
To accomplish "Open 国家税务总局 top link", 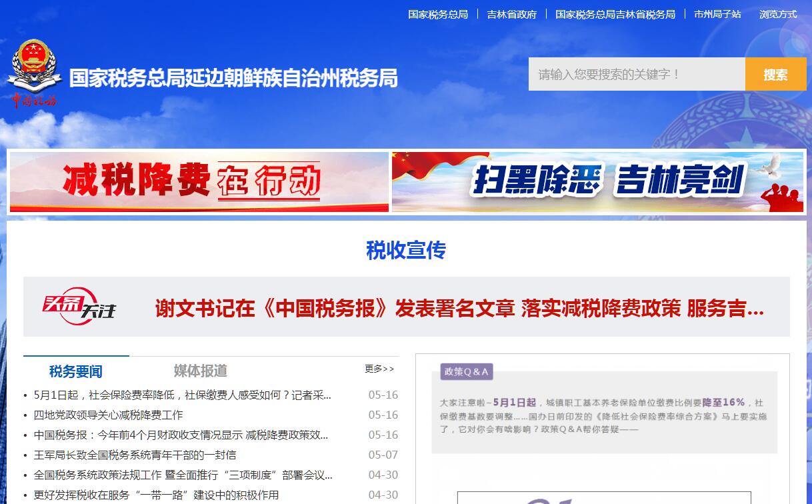I will pos(438,14).
